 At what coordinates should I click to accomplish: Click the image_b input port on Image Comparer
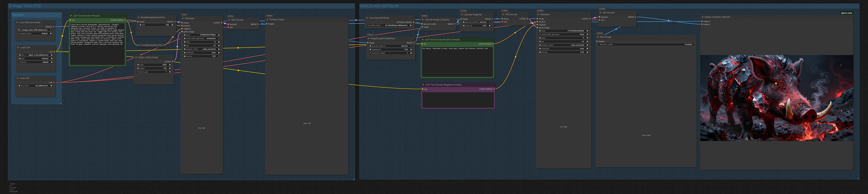tap(702, 24)
